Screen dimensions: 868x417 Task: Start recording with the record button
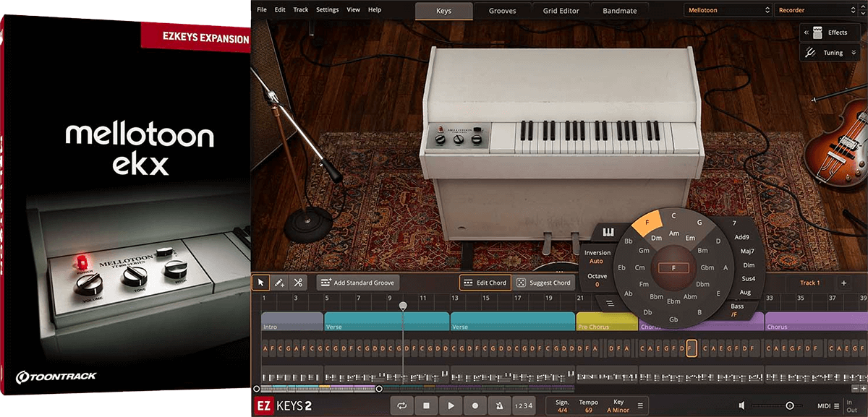[x=475, y=405]
